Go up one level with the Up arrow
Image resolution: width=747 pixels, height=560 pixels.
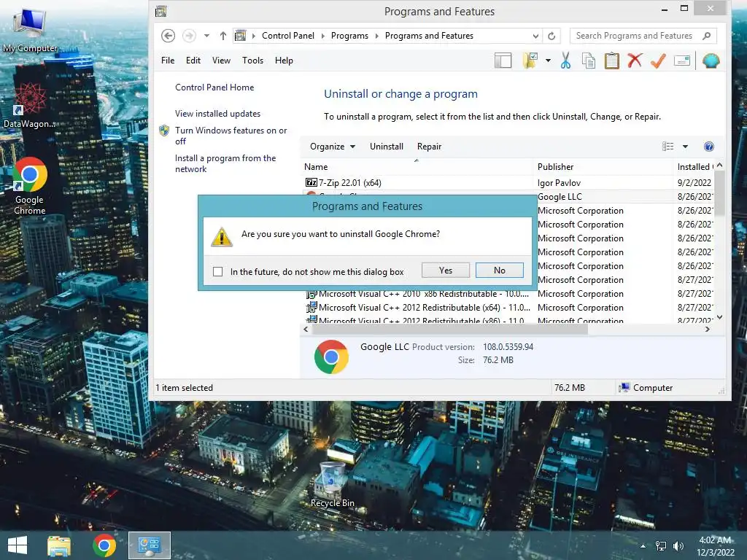223,36
